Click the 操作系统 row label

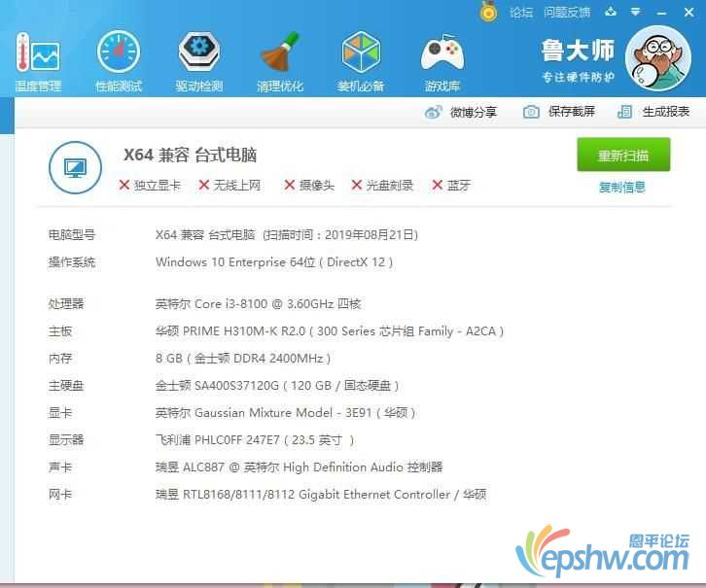pyautogui.click(x=72, y=262)
